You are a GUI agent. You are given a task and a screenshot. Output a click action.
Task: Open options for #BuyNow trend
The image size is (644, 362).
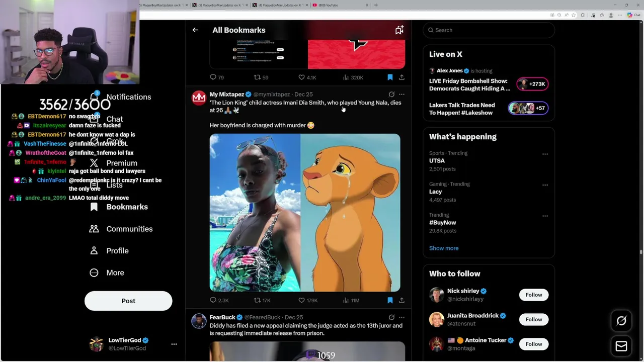pyautogui.click(x=545, y=216)
